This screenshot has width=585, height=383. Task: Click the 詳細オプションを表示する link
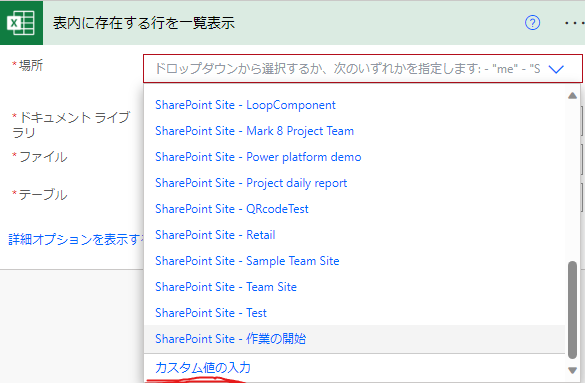pyautogui.click(x=76, y=239)
